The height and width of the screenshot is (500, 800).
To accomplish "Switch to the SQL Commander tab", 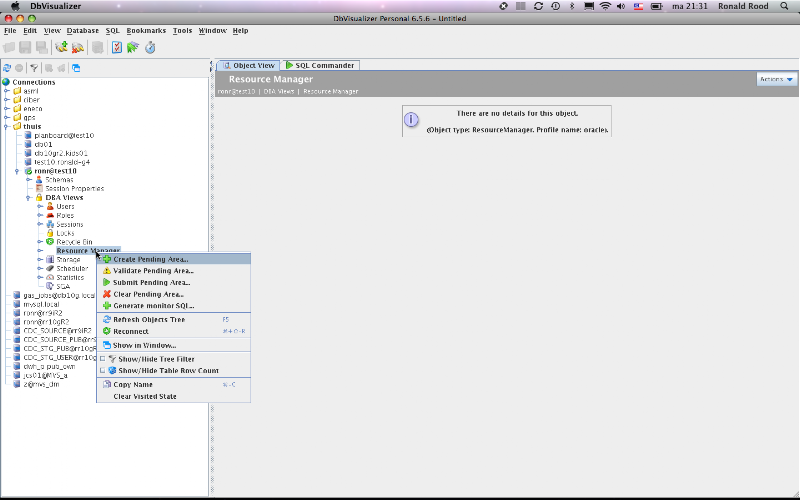I will [320, 65].
